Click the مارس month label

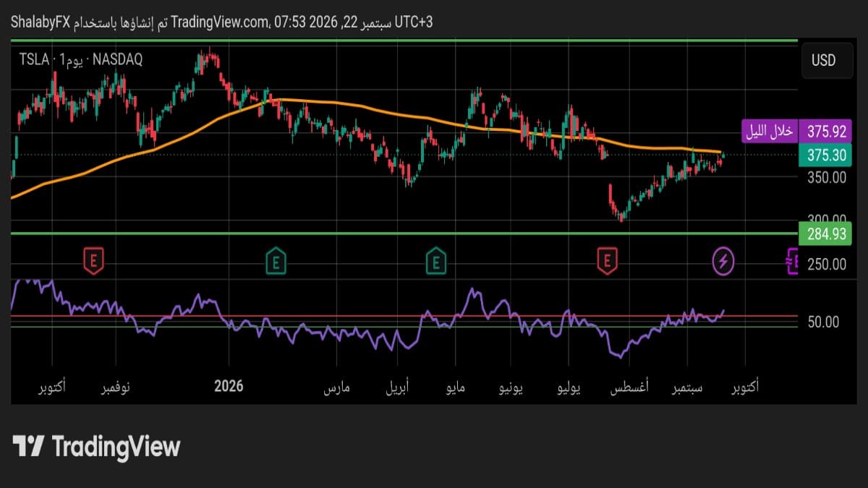pyautogui.click(x=336, y=388)
